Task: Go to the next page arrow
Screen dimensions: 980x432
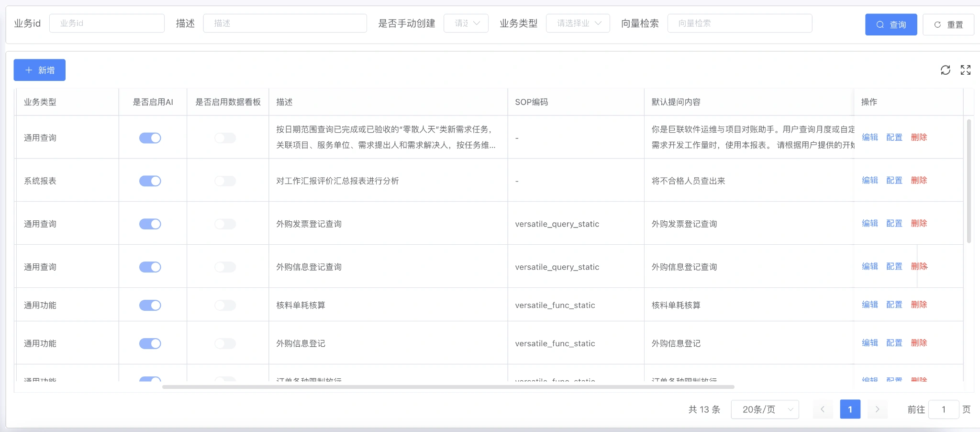Action: pyautogui.click(x=877, y=409)
